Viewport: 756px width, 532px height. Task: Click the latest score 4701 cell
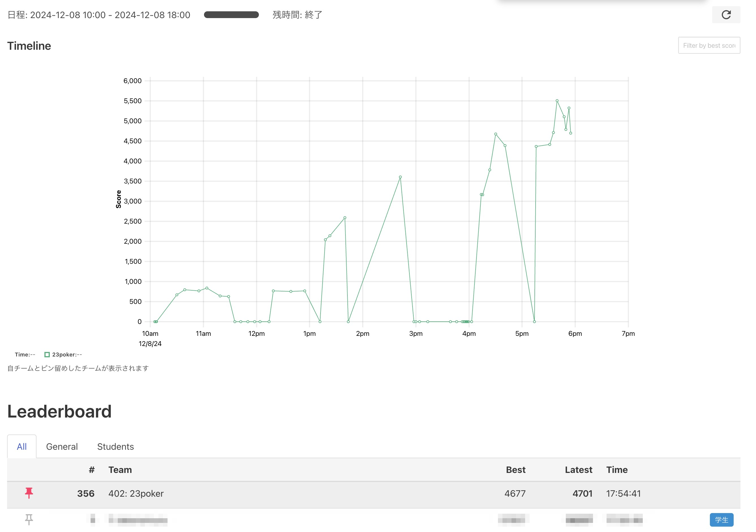(582, 493)
